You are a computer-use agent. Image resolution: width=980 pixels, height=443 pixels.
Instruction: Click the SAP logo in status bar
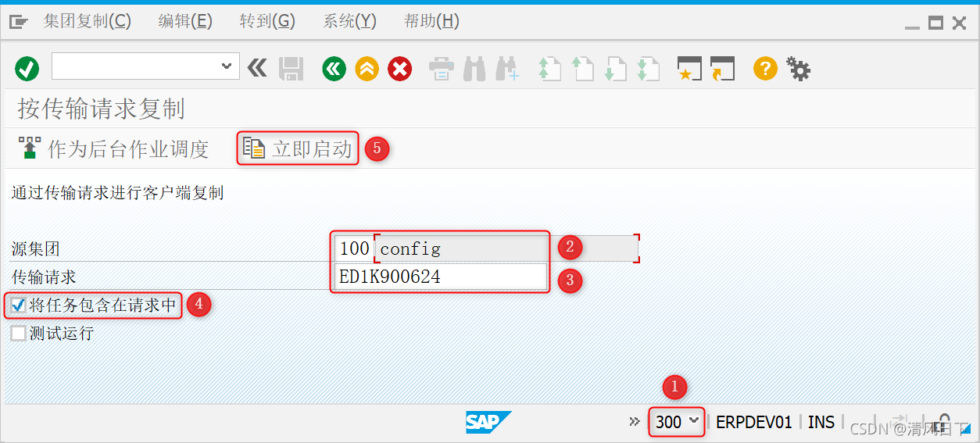488,422
